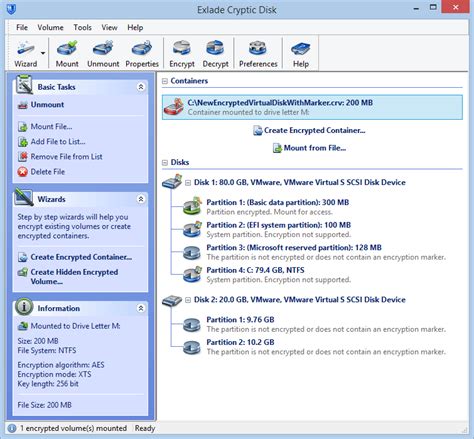Collapse the Wizards panel chevron

pyautogui.click(x=141, y=199)
